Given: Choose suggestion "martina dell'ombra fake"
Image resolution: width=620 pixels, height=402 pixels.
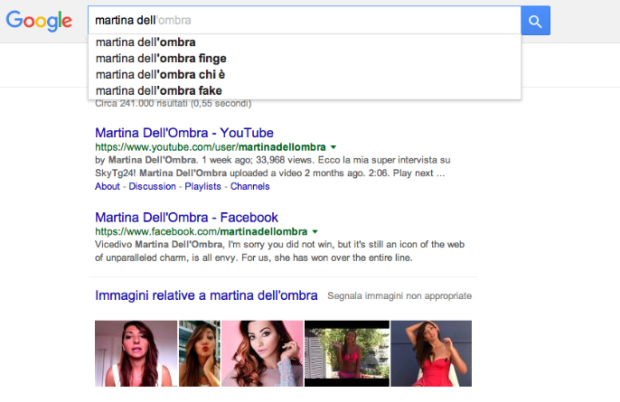Looking at the screenshot, I should point(304,91).
